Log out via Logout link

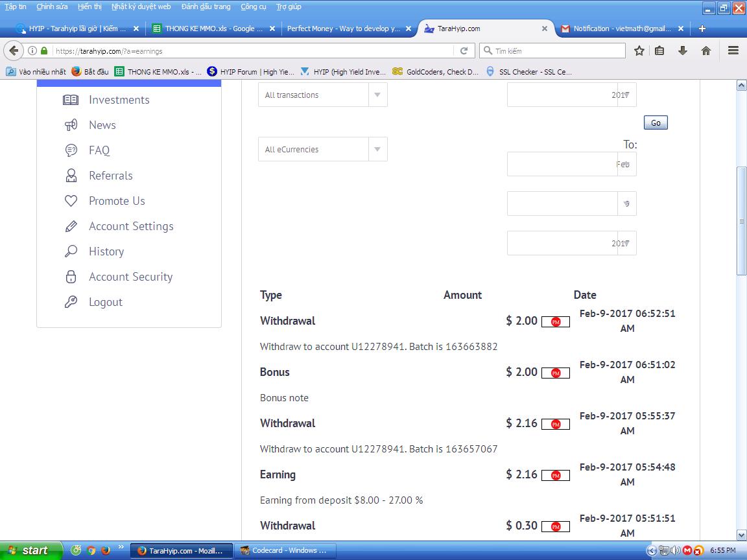pos(105,302)
